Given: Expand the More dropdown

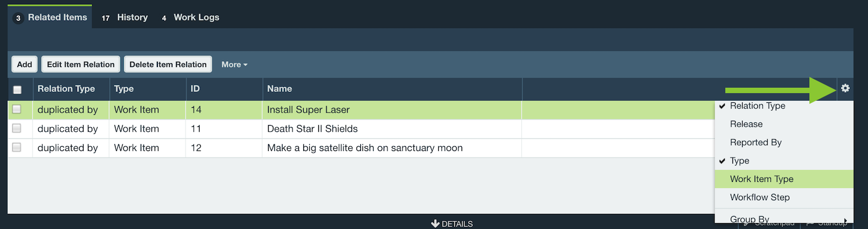Looking at the screenshot, I should tap(234, 64).
